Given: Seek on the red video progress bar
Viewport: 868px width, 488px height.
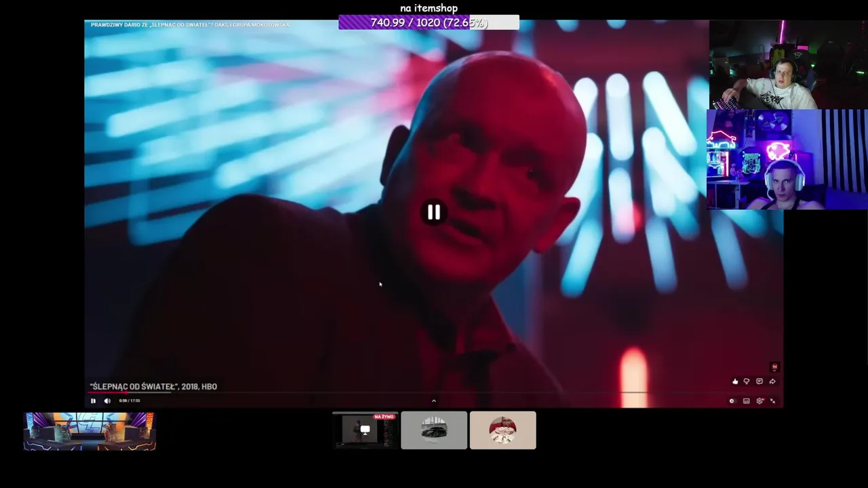Looking at the screenshot, I should tap(434, 392).
